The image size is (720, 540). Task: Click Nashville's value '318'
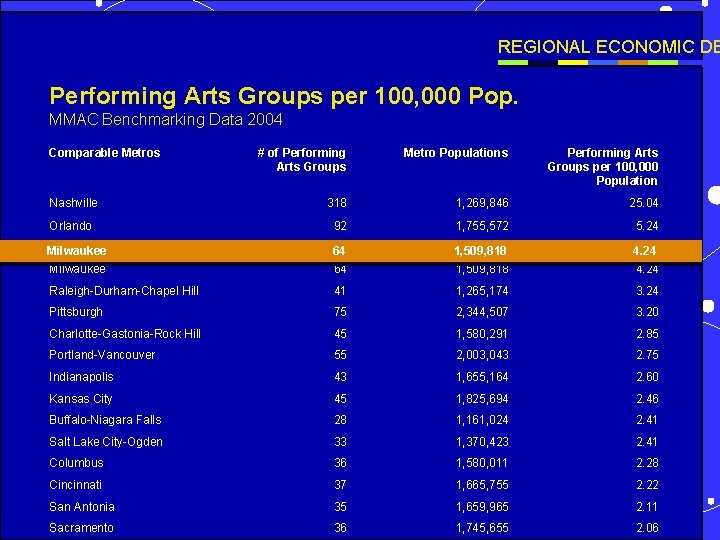(337, 203)
